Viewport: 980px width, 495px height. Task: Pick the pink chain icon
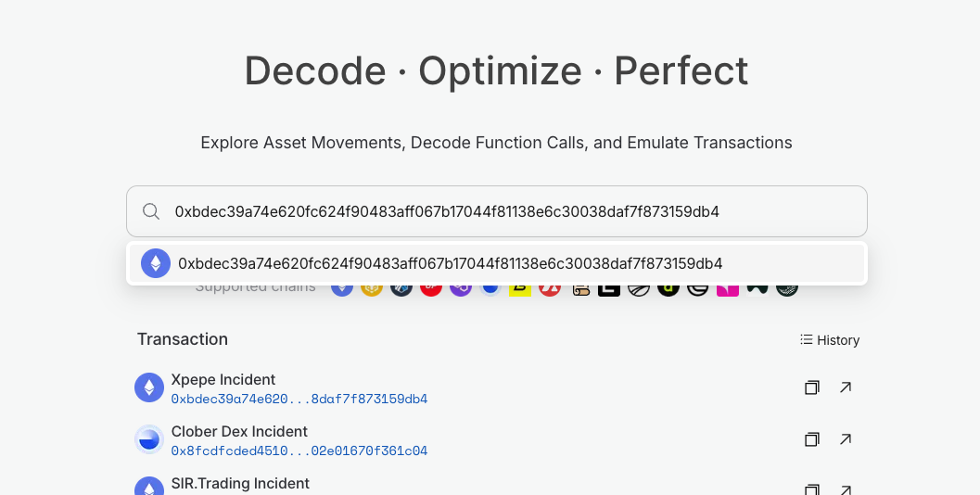pyautogui.click(x=727, y=287)
